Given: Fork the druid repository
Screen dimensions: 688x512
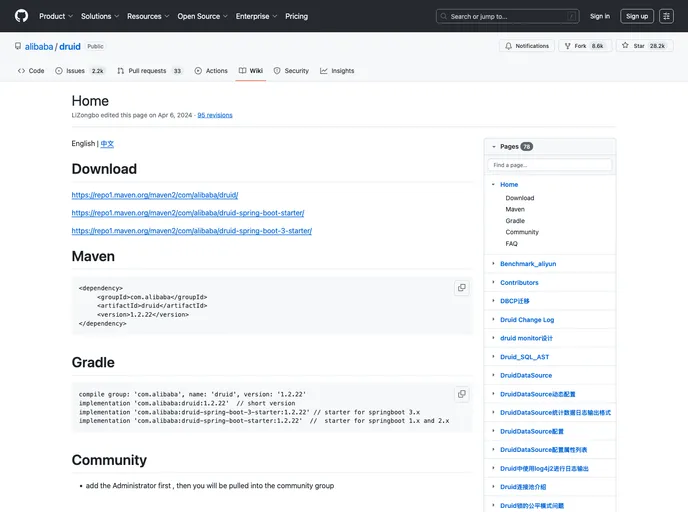Looking at the screenshot, I should coord(584,46).
